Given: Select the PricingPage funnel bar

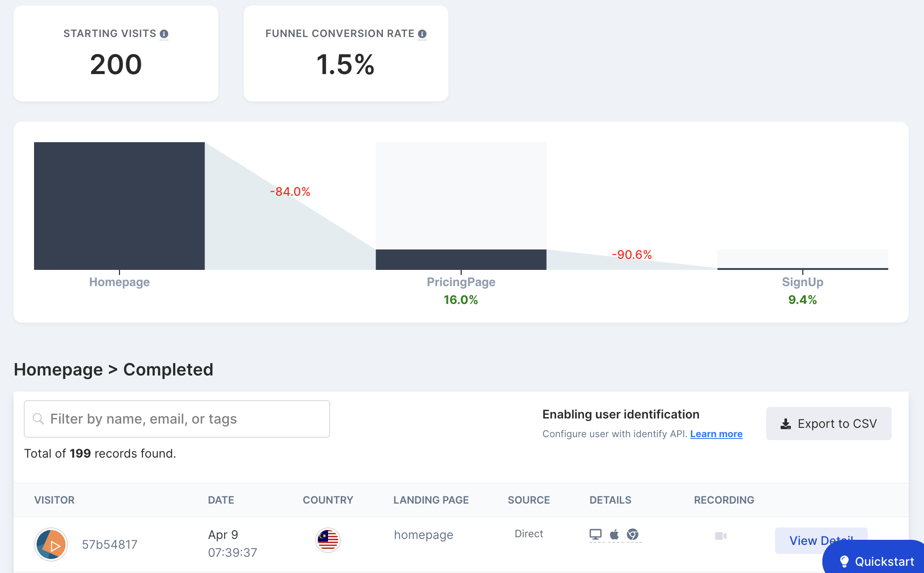Looking at the screenshot, I should click(x=461, y=259).
